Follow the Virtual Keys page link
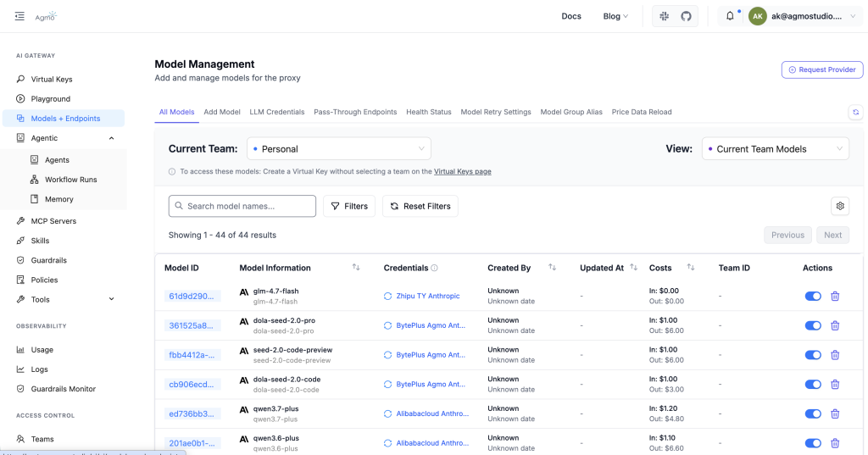 click(x=462, y=172)
